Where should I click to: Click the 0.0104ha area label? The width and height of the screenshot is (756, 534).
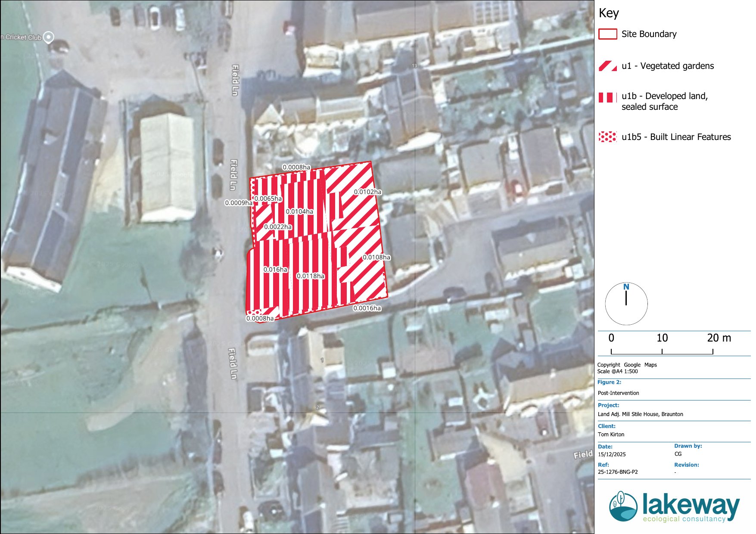point(299,211)
